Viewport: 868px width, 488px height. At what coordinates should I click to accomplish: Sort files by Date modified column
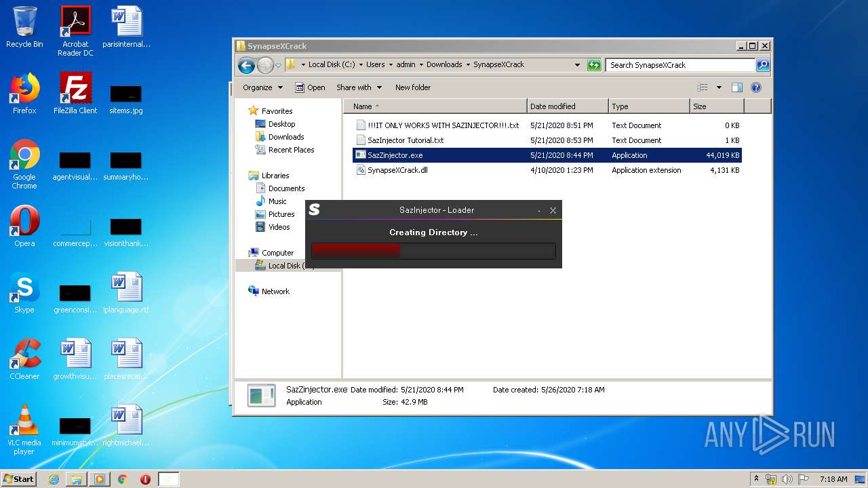click(568, 106)
